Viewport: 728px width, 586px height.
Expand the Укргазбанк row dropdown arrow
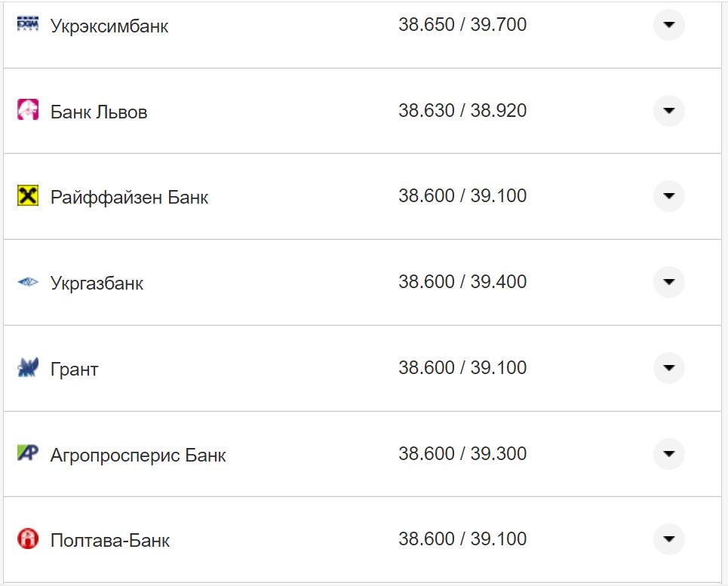(x=668, y=282)
